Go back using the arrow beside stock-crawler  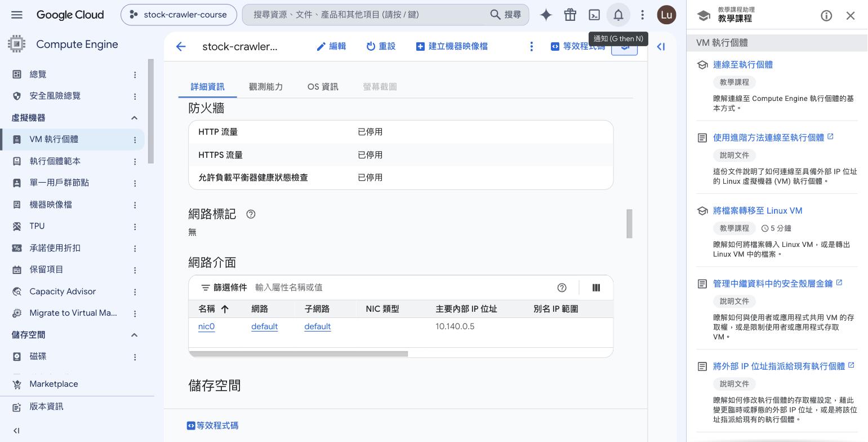point(181,46)
